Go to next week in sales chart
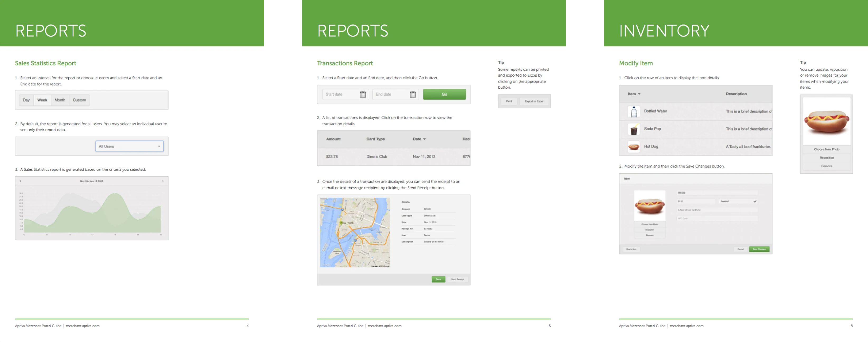Screen dimensions: 868x342 tap(163, 181)
